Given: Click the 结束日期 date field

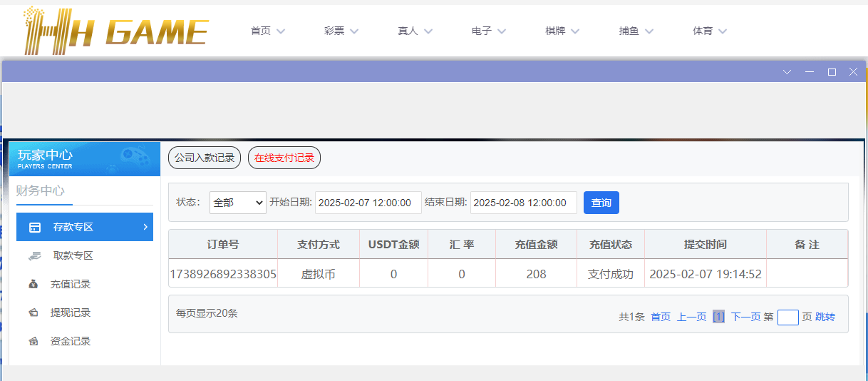Looking at the screenshot, I should [523, 203].
